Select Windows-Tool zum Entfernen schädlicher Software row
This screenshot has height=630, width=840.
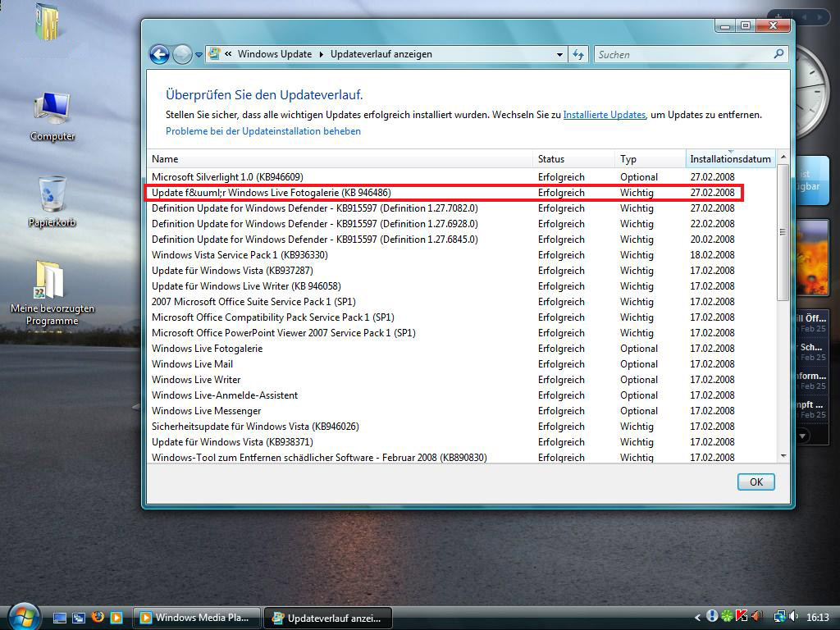coord(461,457)
